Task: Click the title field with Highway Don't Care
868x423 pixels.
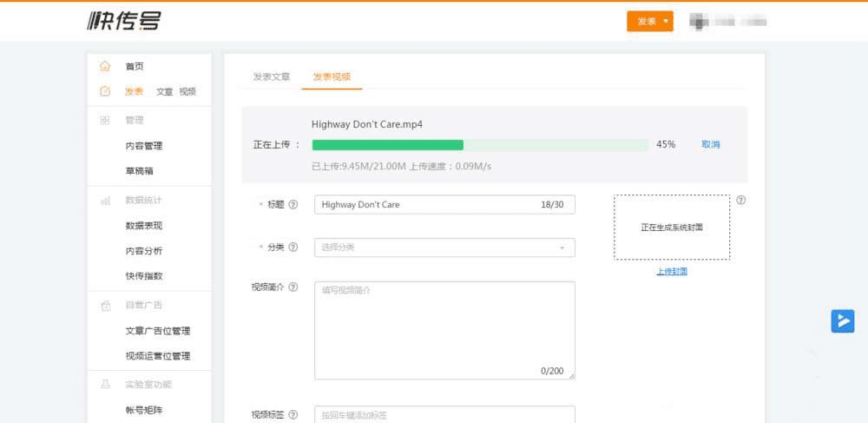Action: click(x=444, y=204)
